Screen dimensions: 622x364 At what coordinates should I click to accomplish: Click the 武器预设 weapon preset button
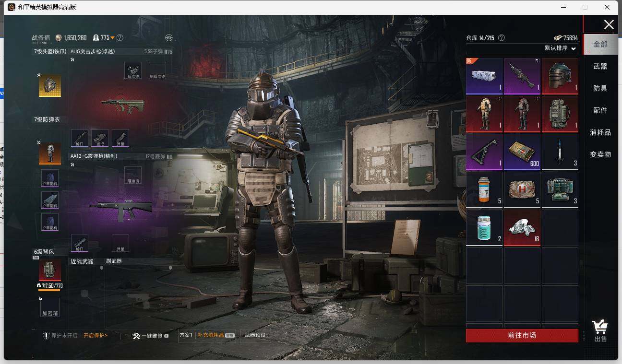tap(255, 335)
